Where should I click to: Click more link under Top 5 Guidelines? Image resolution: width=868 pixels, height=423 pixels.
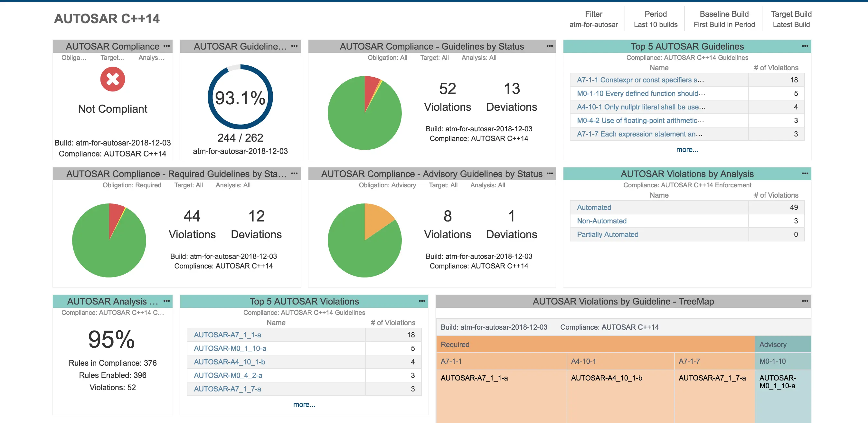[687, 150]
